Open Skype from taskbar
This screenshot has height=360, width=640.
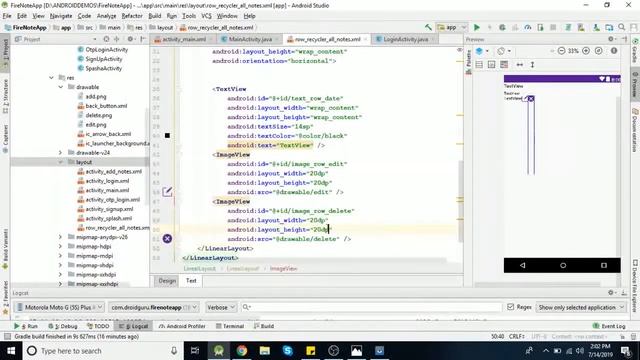tap(287, 351)
